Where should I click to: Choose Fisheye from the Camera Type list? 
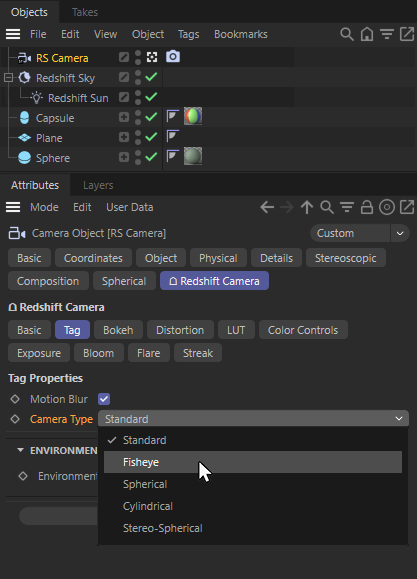tap(253, 462)
